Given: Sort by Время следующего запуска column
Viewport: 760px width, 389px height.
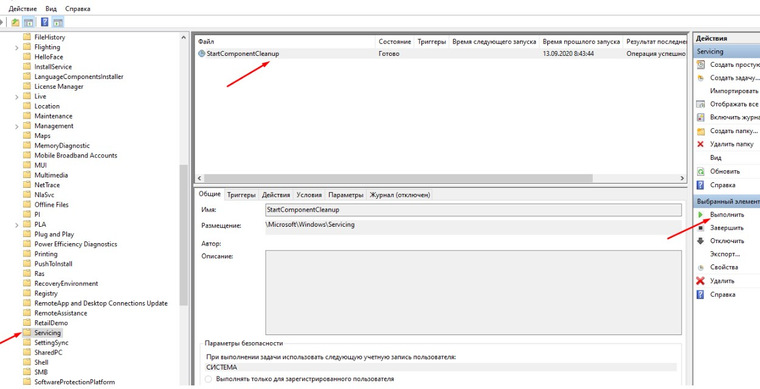Looking at the screenshot, I should point(494,42).
